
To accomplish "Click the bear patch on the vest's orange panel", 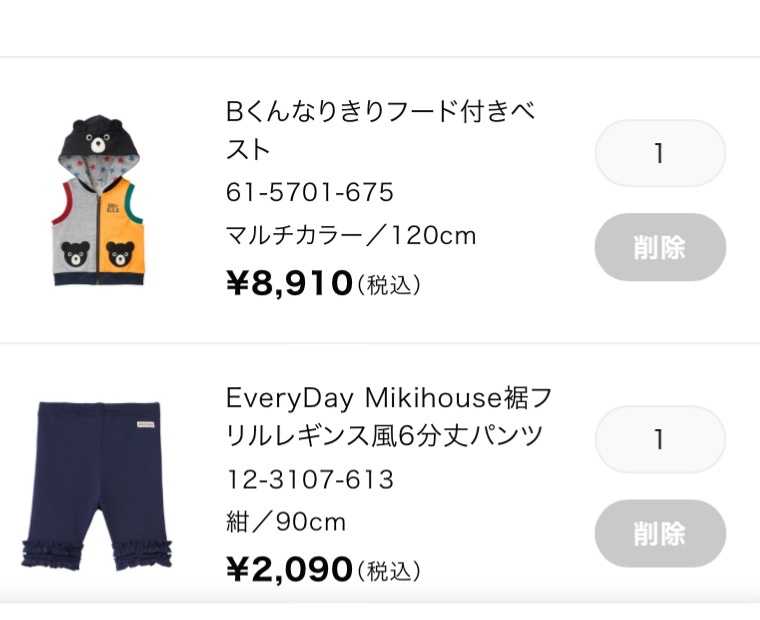I will coord(121,255).
